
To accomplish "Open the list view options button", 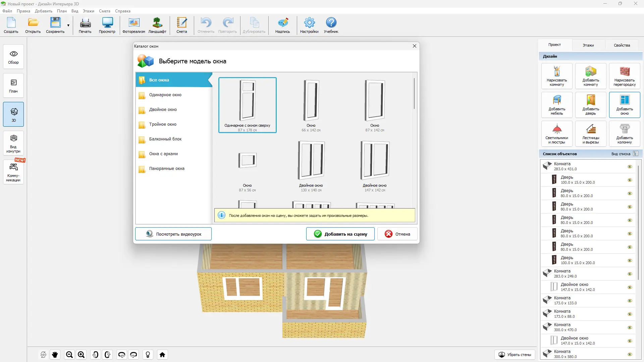I will pos(635,154).
